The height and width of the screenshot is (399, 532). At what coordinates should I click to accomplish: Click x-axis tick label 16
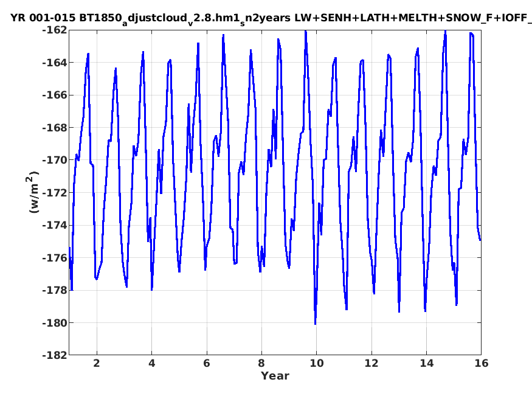482,363
